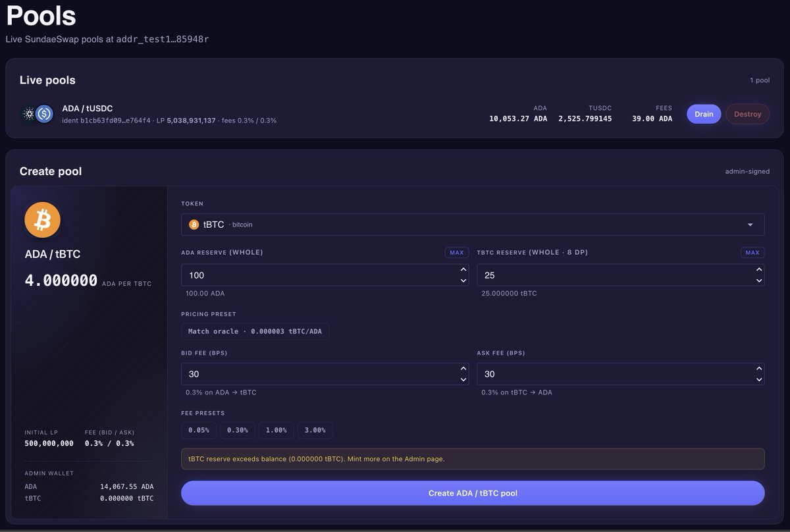The width and height of the screenshot is (790, 532).
Task: Click the 4.000000 ADA per tBTC price
Action: point(61,280)
